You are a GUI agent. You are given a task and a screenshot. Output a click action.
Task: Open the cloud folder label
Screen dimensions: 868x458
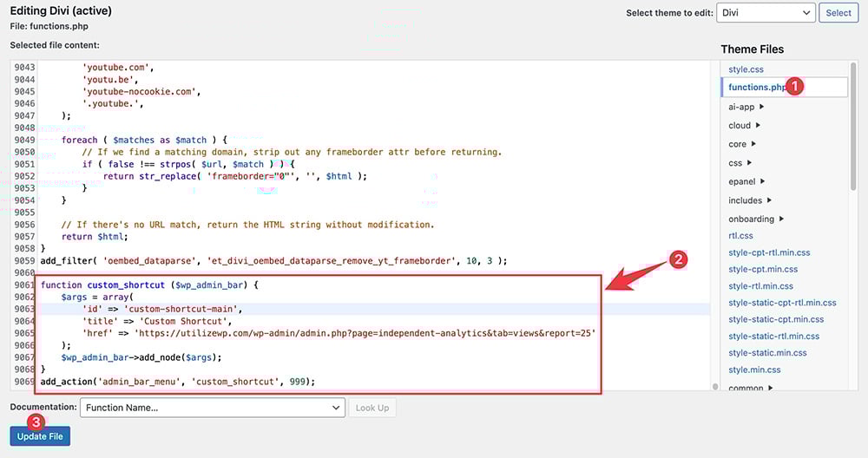[740, 126]
